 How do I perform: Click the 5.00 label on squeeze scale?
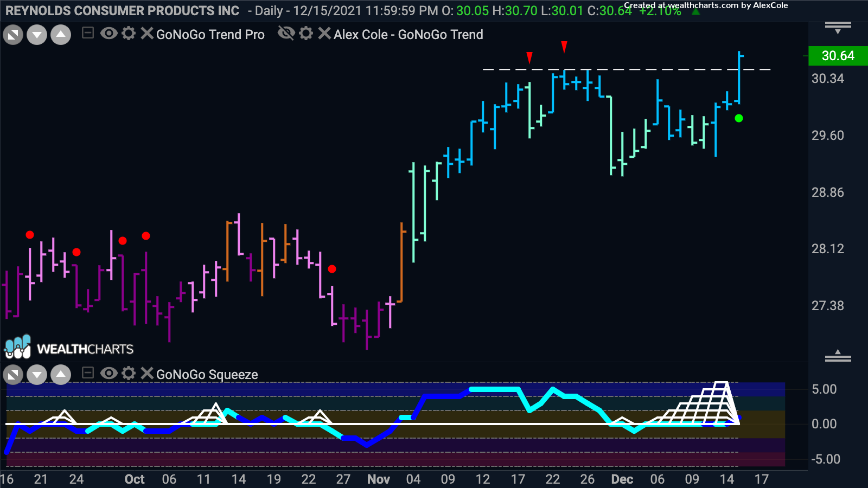point(824,389)
